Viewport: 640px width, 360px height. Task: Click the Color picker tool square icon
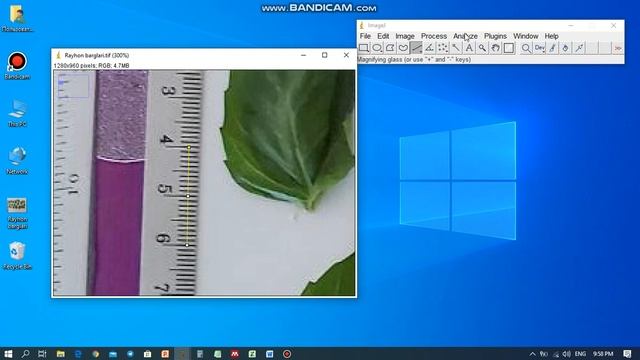(509, 48)
